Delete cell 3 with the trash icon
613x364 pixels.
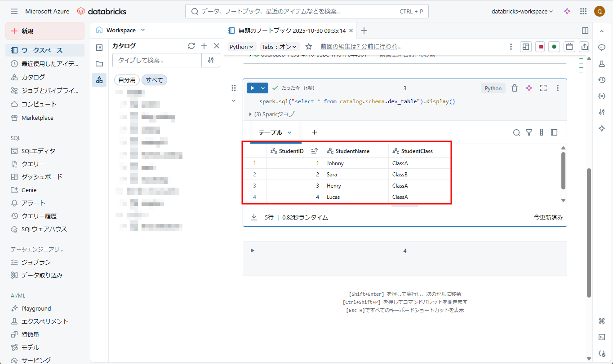515,88
